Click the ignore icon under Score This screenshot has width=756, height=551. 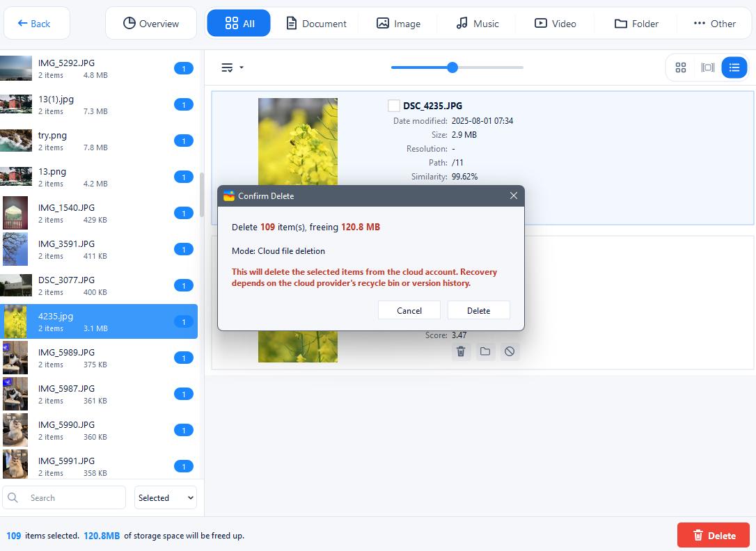coord(510,351)
